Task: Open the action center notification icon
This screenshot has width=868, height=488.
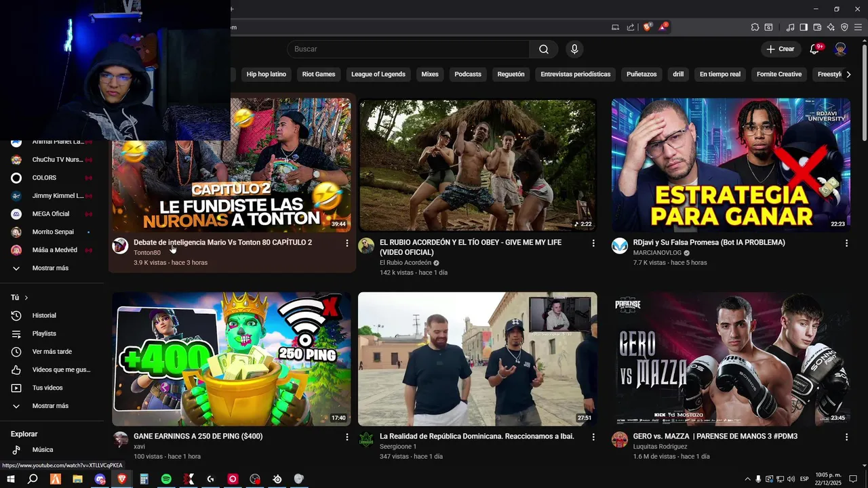Action: click(854, 479)
